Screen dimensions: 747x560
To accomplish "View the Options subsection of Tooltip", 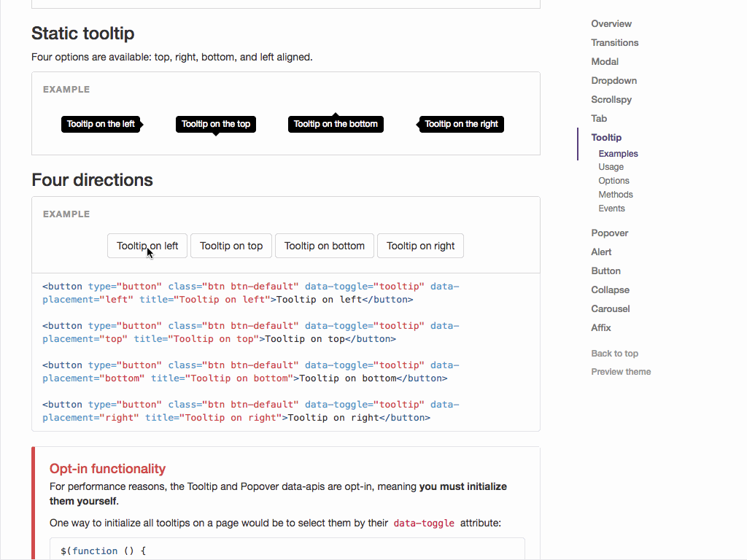I will (614, 180).
